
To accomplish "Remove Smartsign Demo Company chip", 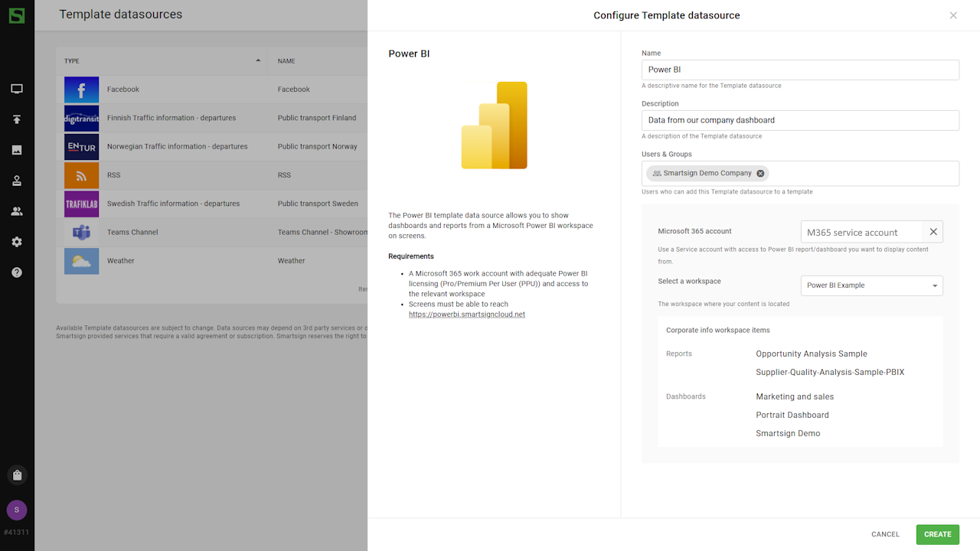I will point(760,174).
